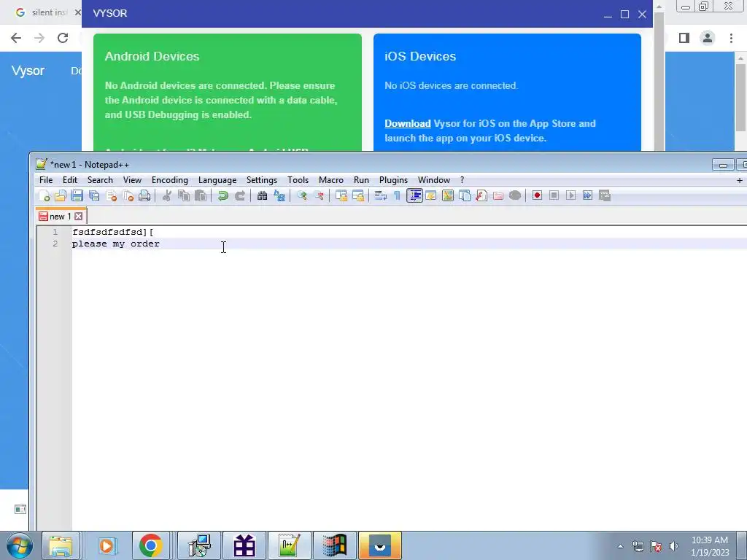Click the Open file folder icon in Notepad++
The height and width of the screenshot is (560, 747).
61,195
